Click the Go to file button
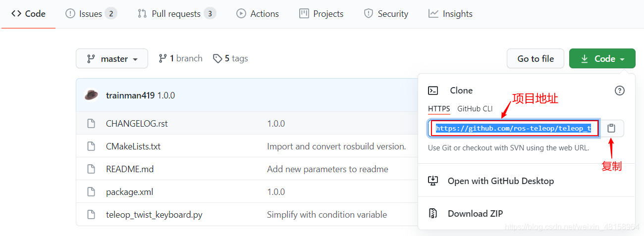The image size is (644, 236). click(536, 58)
